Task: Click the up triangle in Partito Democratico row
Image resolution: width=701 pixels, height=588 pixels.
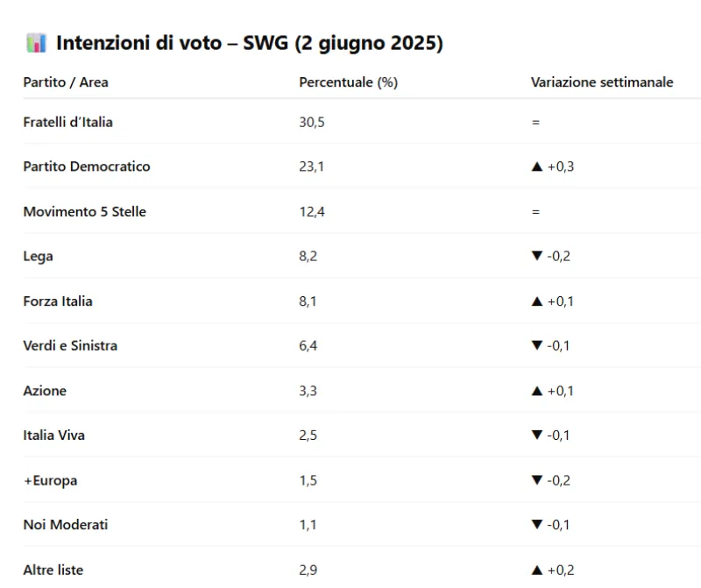Action: point(537,166)
